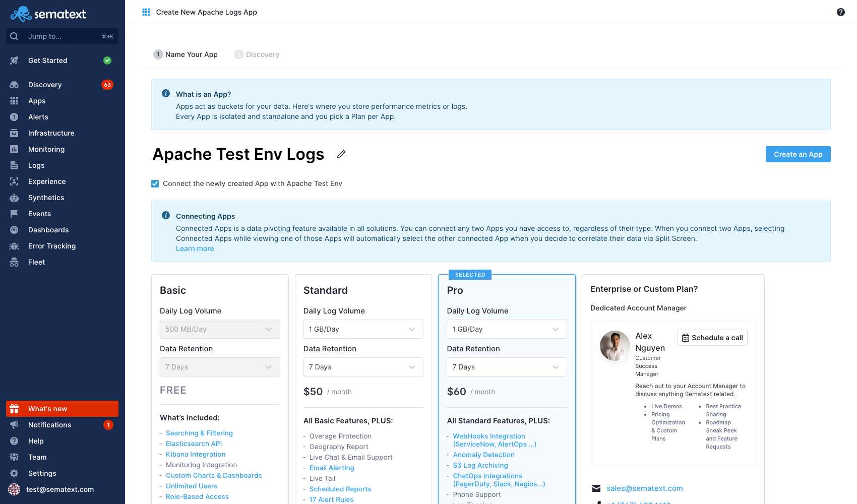Image resolution: width=857 pixels, height=504 pixels.
Task: Open the Learn more link
Action: point(195,248)
